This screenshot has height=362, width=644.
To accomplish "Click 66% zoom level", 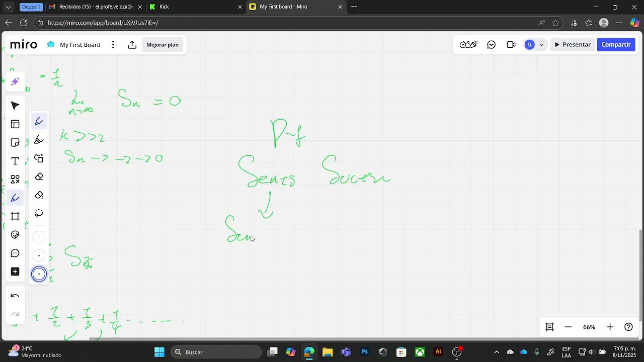I will [589, 327].
